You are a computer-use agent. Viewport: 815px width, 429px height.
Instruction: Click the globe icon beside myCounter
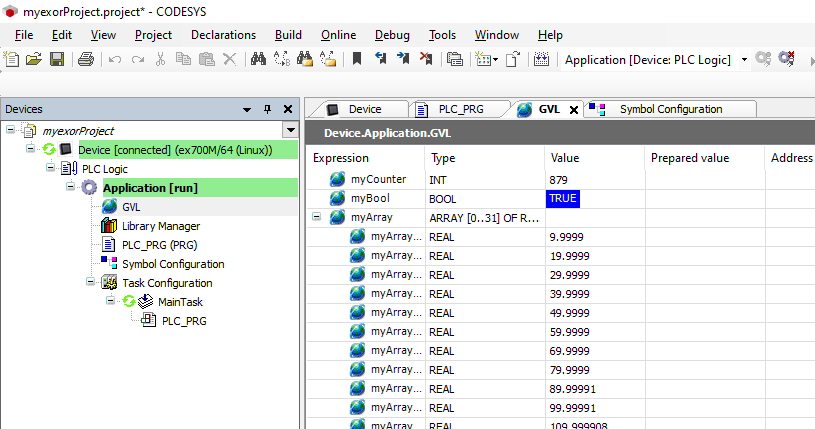337,179
